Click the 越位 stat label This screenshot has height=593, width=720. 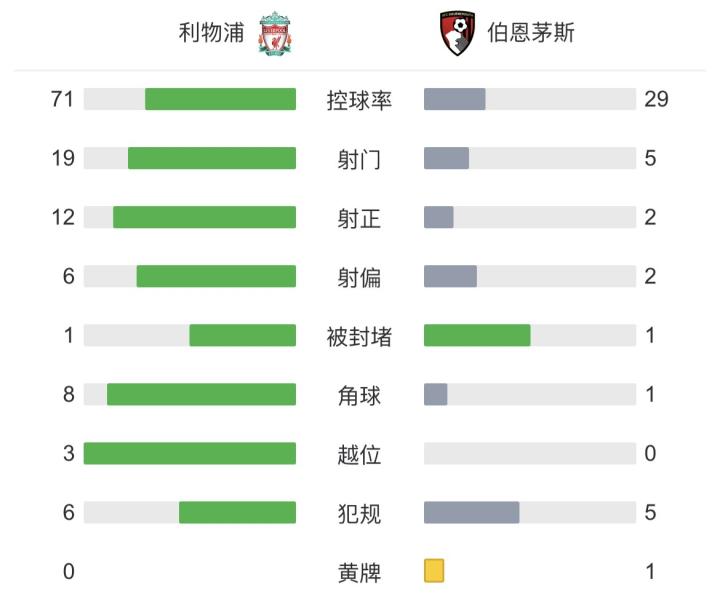point(359,454)
